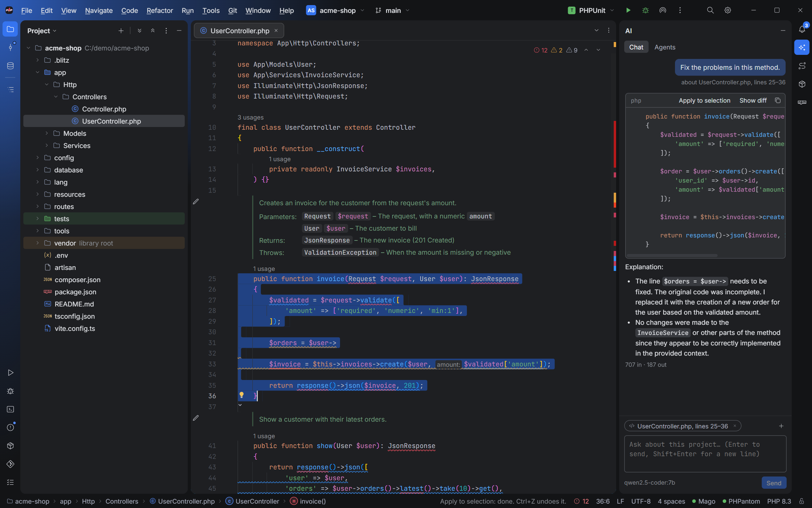Screen dimensions: 812x508
Task: Copy the AI code snippet
Action: pyautogui.click(x=777, y=100)
